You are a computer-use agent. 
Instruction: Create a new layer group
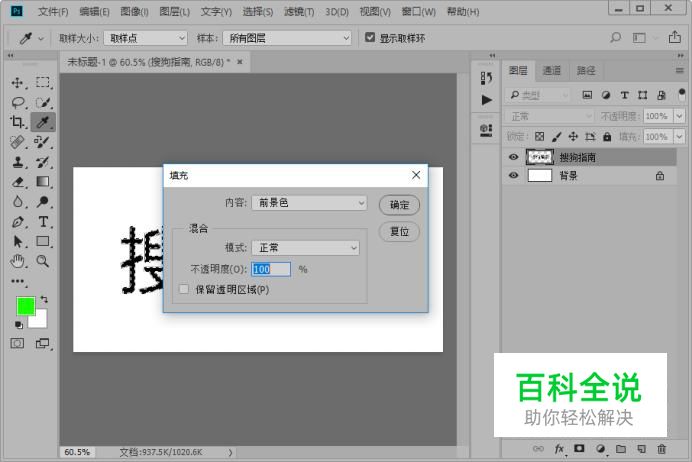click(621, 449)
